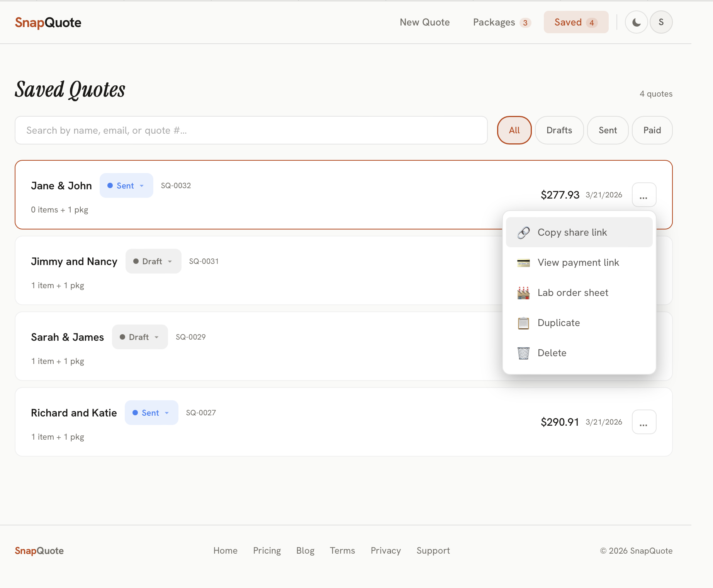The width and height of the screenshot is (713, 588).
Task: Open the Packages tab
Action: tap(502, 22)
